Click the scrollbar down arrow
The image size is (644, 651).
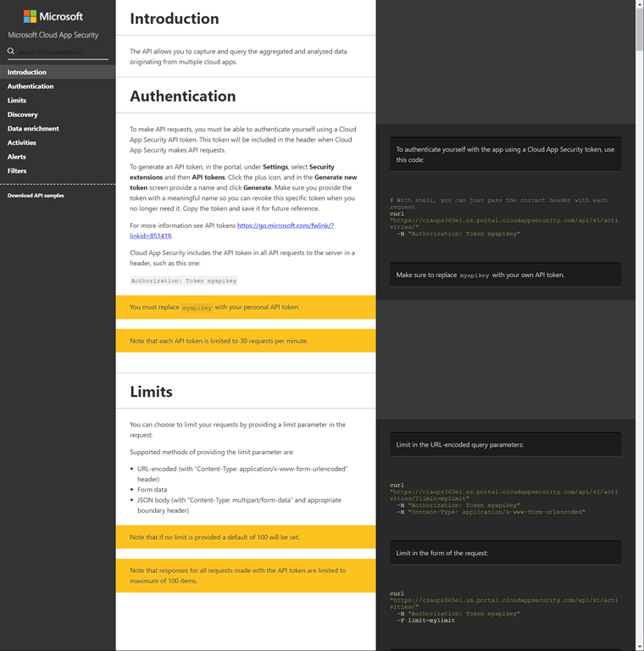[x=639, y=646]
